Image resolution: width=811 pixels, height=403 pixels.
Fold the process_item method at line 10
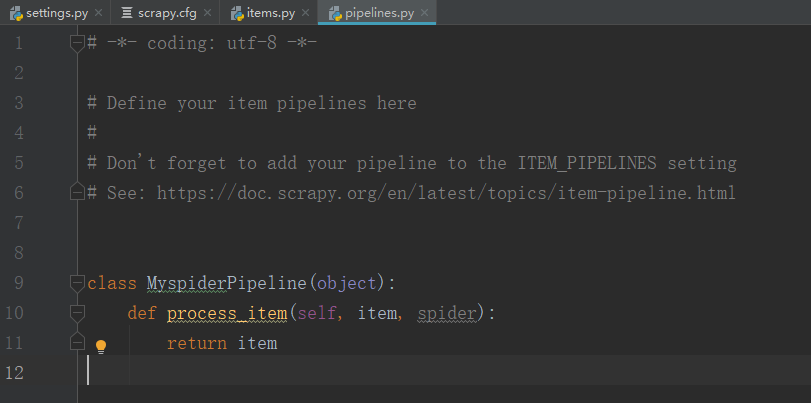(77, 313)
